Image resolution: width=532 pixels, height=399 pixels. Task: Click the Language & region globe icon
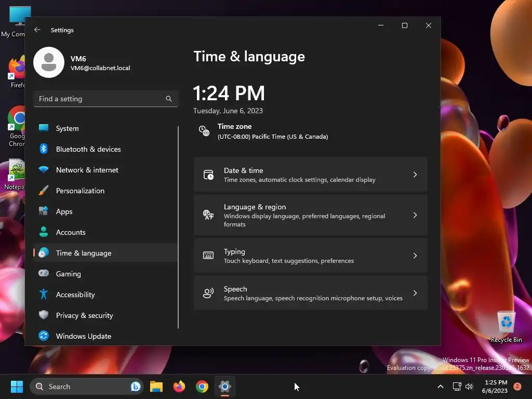pos(208,215)
